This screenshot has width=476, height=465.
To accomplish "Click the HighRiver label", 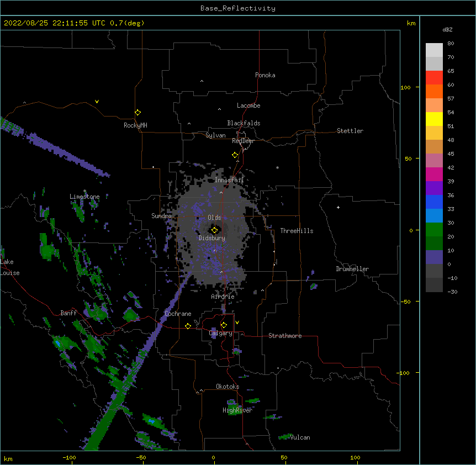I will click(x=237, y=410).
